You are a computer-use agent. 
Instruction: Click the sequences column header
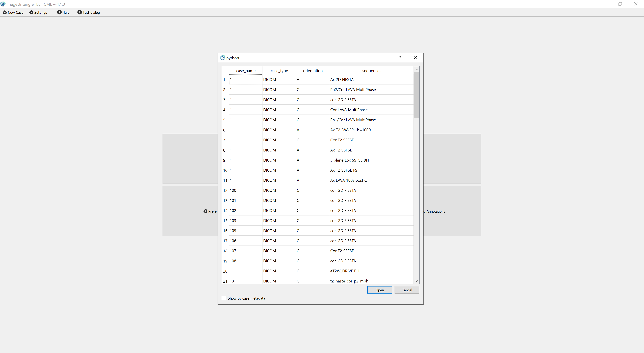coord(372,71)
